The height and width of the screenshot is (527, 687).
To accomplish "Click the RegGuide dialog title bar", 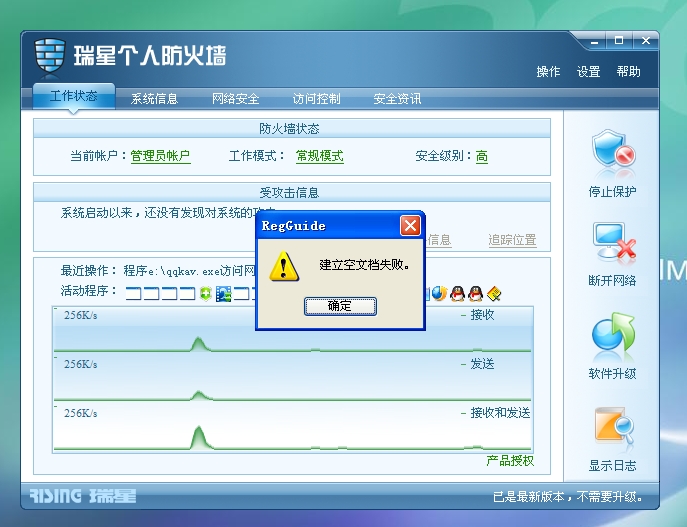I will [x=329, y=226].
